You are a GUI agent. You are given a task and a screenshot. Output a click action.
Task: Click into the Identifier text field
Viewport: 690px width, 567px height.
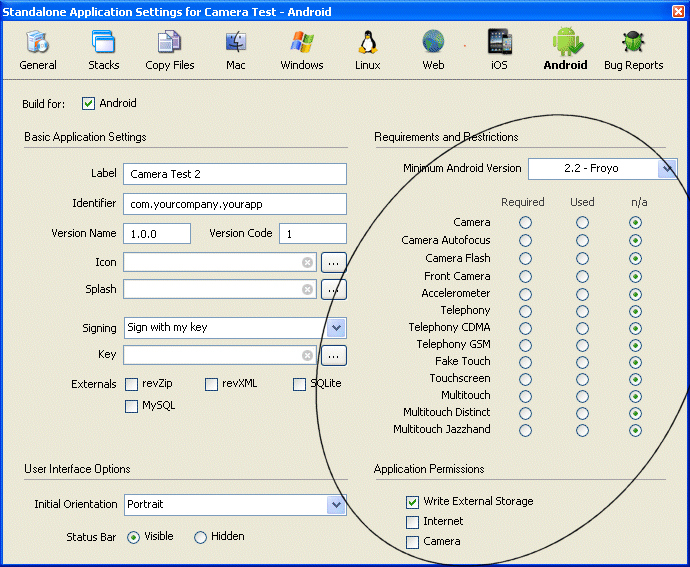tap(234, 204)
